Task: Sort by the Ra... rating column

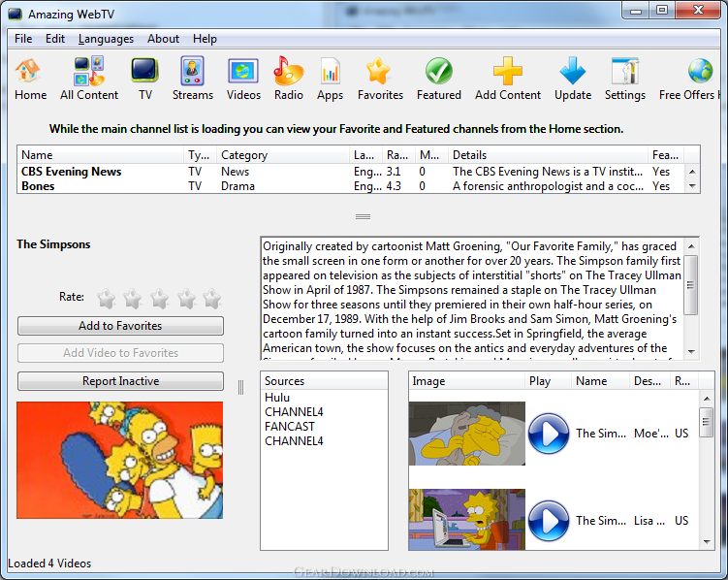Action: click(x=397, y=154)
